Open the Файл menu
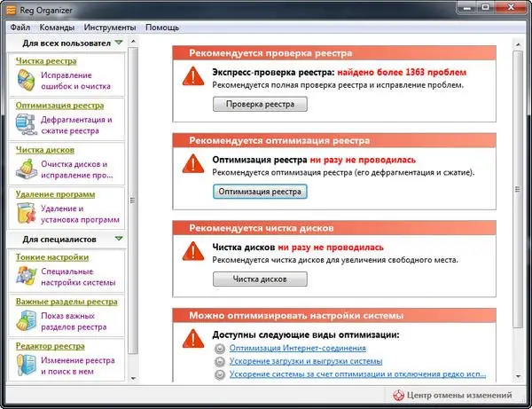Screen dimensions: 532x409 pos(20,28)
